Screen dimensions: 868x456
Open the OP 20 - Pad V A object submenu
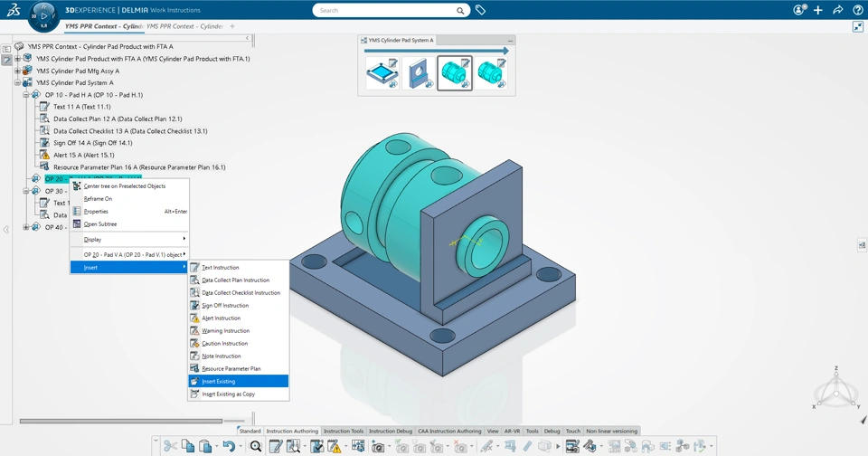(x=129, y=254)
